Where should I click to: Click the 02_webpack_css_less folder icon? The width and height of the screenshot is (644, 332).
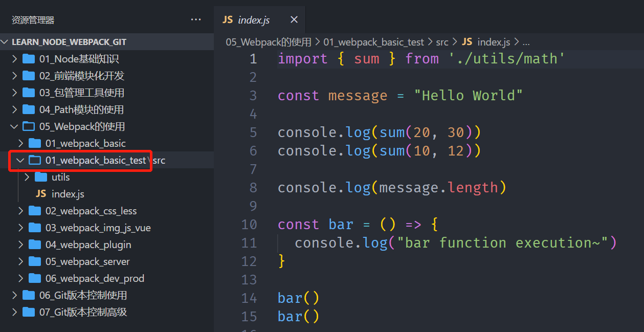point(35,211)
